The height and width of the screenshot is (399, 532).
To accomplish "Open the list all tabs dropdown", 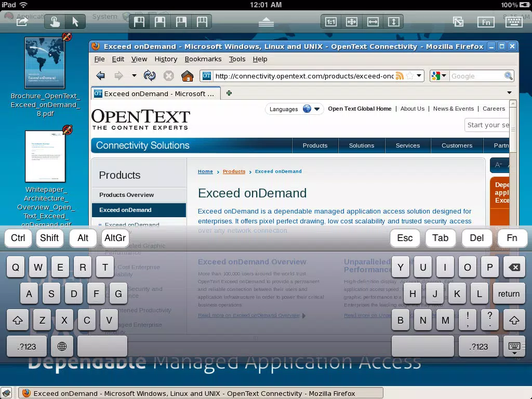I will pyautogui.click(x=509, y=92).
